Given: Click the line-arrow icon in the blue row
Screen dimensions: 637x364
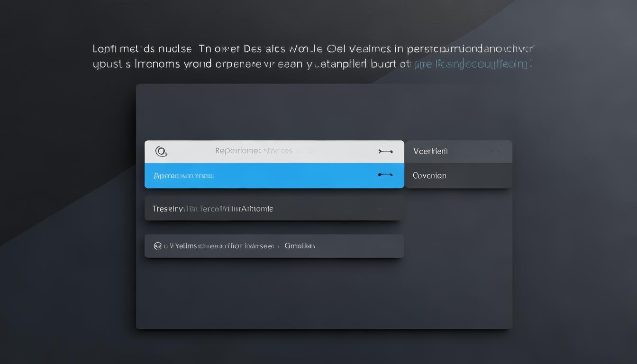Looking at the screenshot, I should [385, 175].
